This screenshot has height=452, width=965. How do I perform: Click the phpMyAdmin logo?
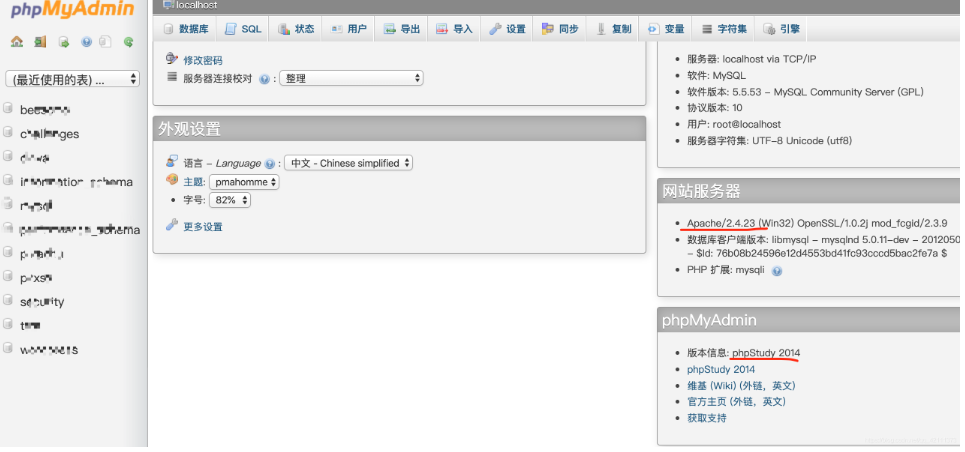[73, 9]
